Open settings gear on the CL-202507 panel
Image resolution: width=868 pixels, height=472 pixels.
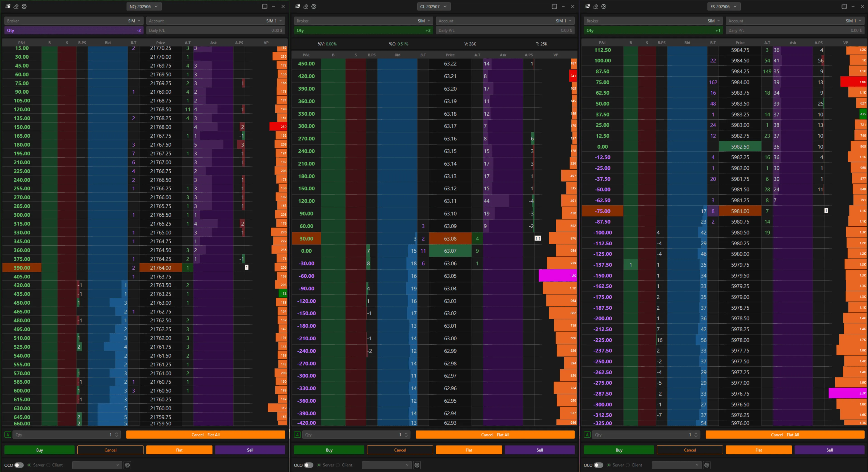314,6
